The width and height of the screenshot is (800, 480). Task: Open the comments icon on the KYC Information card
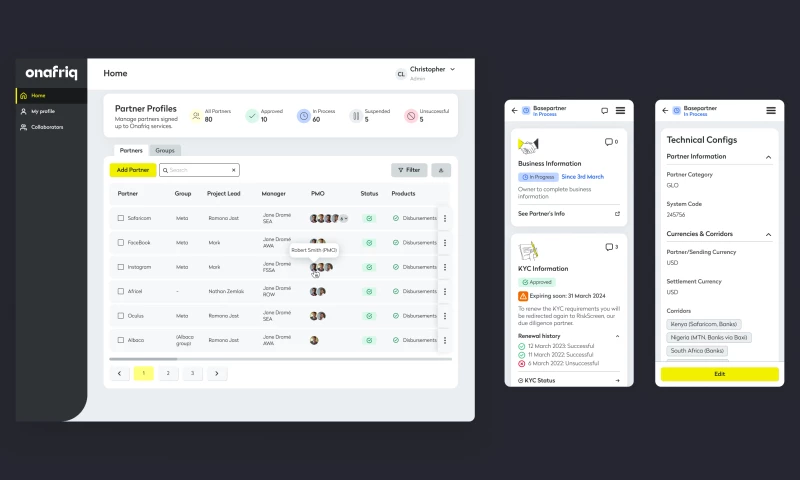click(609, 246)
